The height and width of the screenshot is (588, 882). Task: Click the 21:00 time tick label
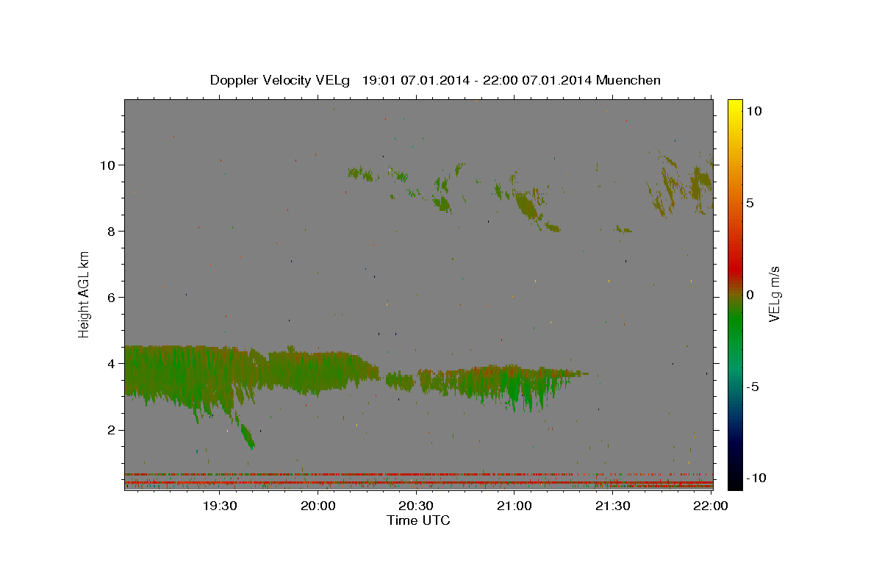(x=514, y=506)
